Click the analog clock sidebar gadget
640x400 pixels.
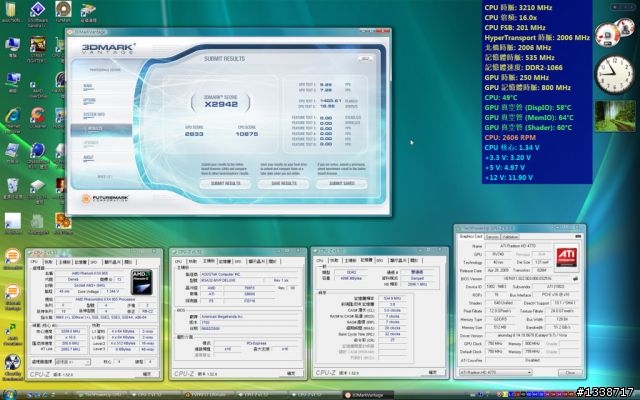(615, 75)
